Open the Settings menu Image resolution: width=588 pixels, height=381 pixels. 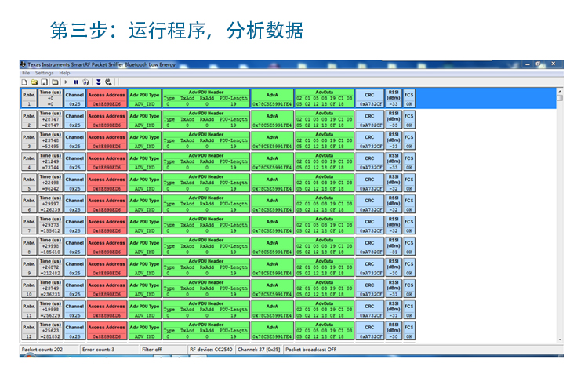point(44,73)
